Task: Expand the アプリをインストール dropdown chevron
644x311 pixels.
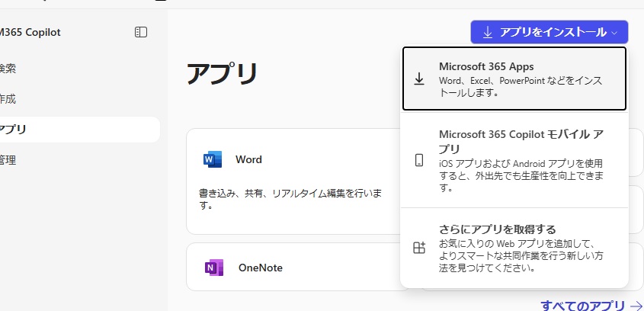Action: pos(614,33)
